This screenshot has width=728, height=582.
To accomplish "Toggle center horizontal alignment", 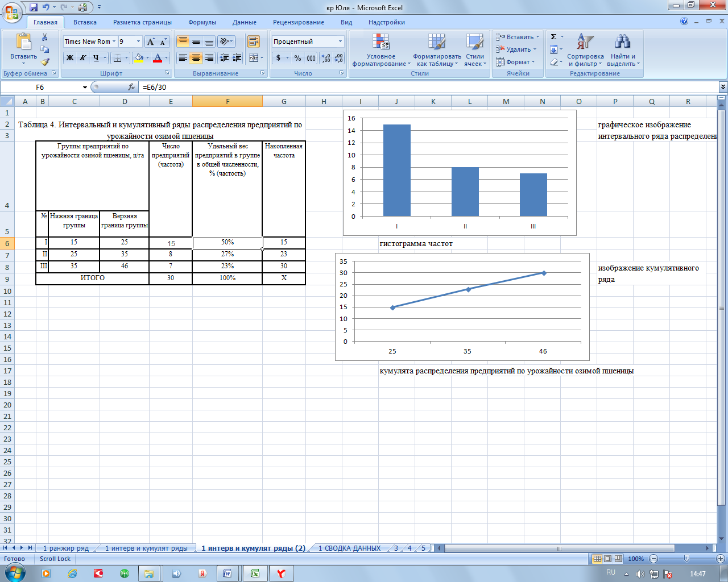I will [196, 58].
